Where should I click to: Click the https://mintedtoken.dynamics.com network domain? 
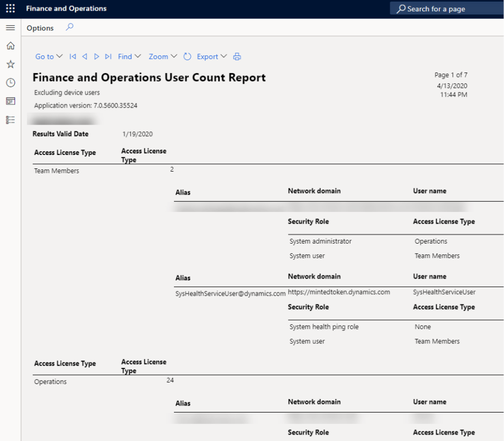click(339, 292)
